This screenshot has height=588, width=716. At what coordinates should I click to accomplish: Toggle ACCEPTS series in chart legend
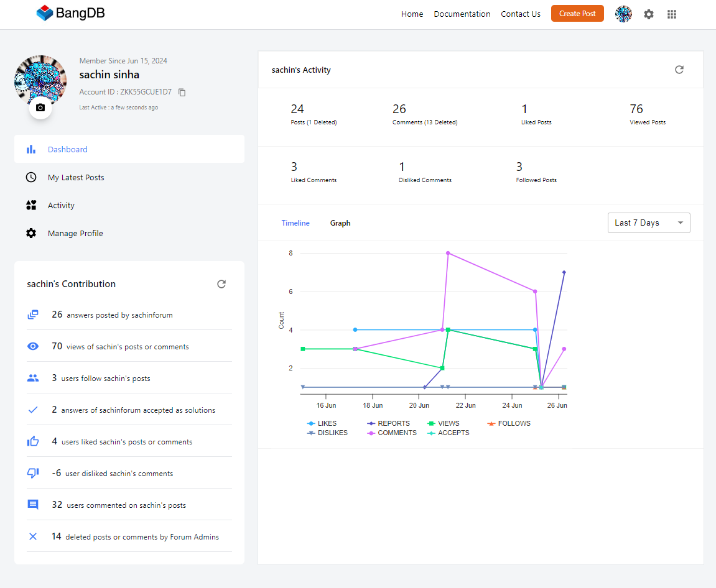click(x=449, y=433)
